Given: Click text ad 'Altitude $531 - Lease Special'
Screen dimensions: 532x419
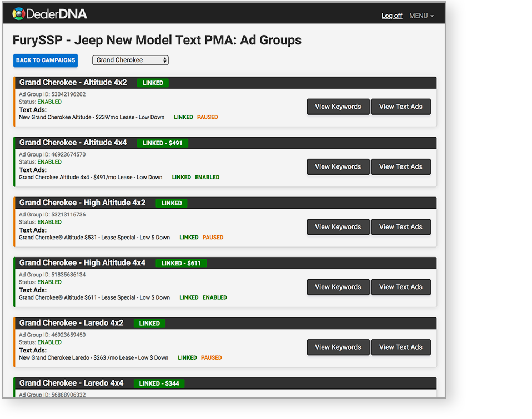Looking at the screenshot, I should tap(94, 238).
